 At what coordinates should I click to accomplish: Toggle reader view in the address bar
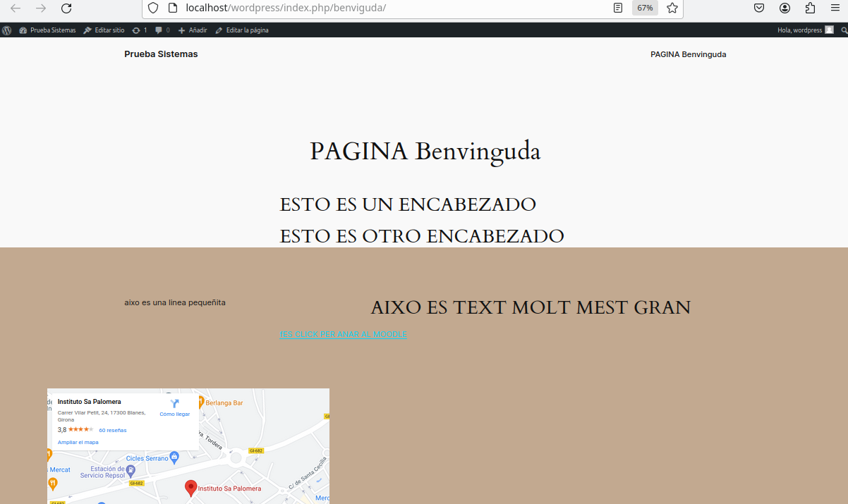point(617,8)
